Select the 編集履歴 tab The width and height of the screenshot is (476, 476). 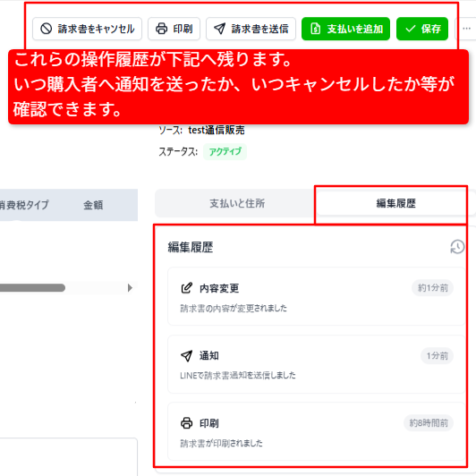[395, 203]
